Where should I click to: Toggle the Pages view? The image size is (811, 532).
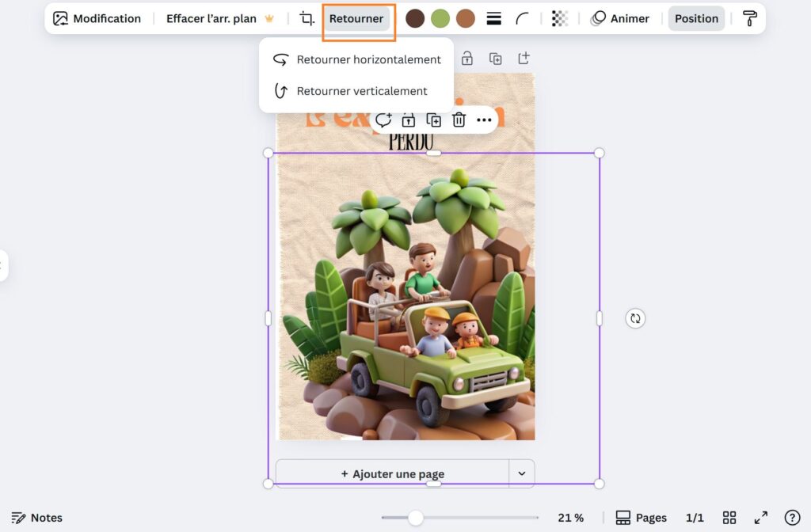pyautogui.click(x=641, y=518)
